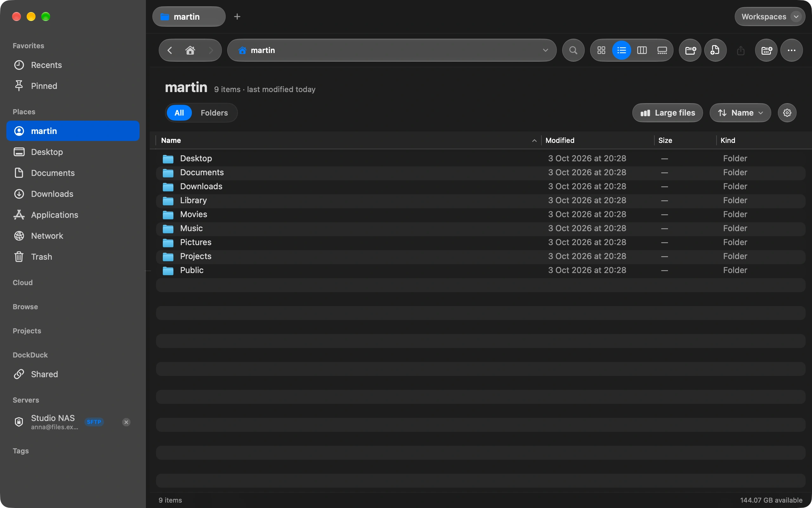This screenshot has width=812, height=508.
Task: Expand the Tags sidebar section
Action: tap(21, 451)
